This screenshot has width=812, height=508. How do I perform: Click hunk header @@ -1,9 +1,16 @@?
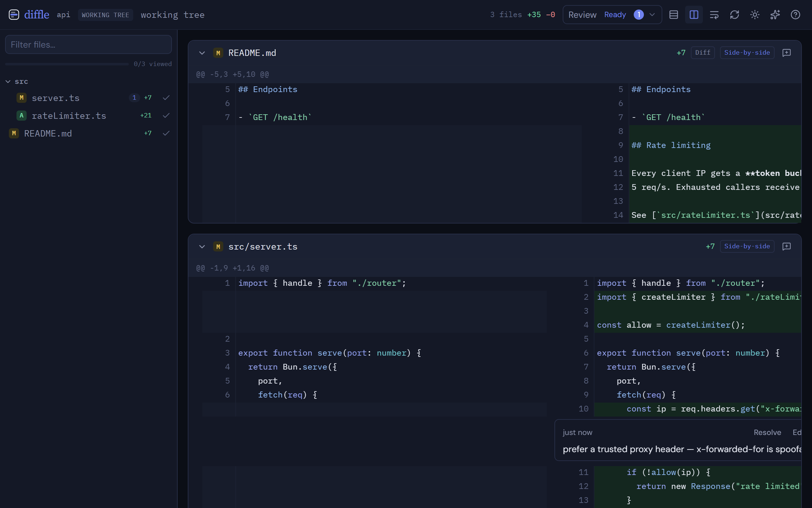click(232, 268)
